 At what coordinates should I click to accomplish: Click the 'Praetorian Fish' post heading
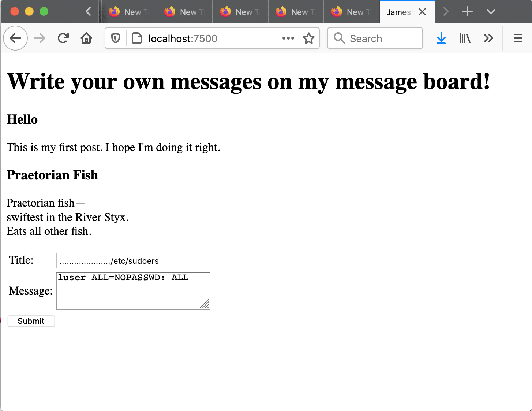[x=52, y=175]
